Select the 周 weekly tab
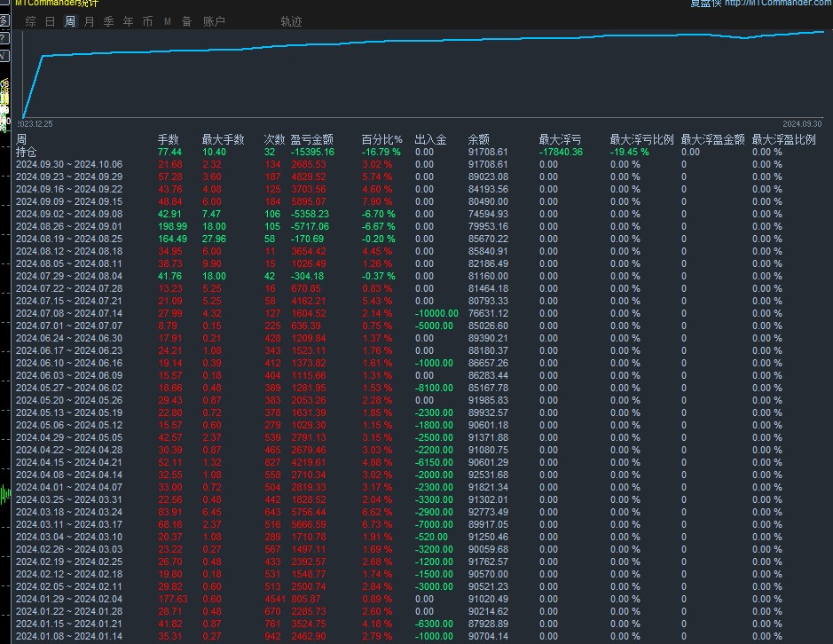Screen dimensions: 833x644 [70, 21]
